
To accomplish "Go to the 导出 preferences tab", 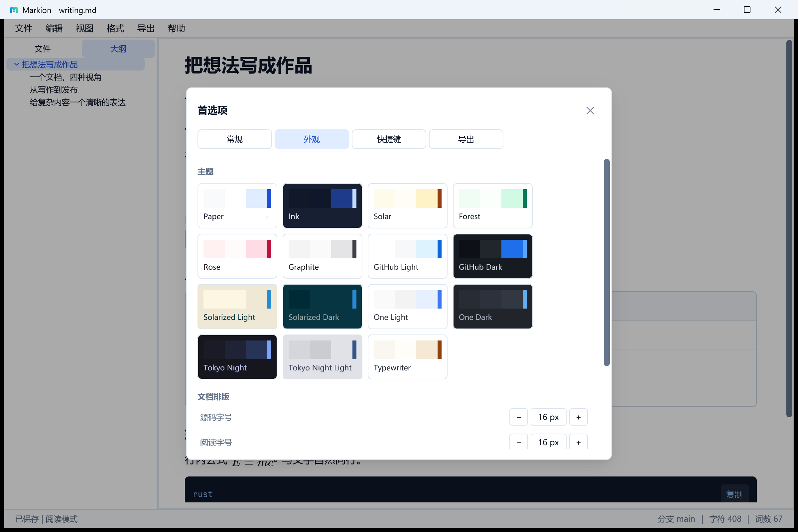I will click(x=466, y=139).
